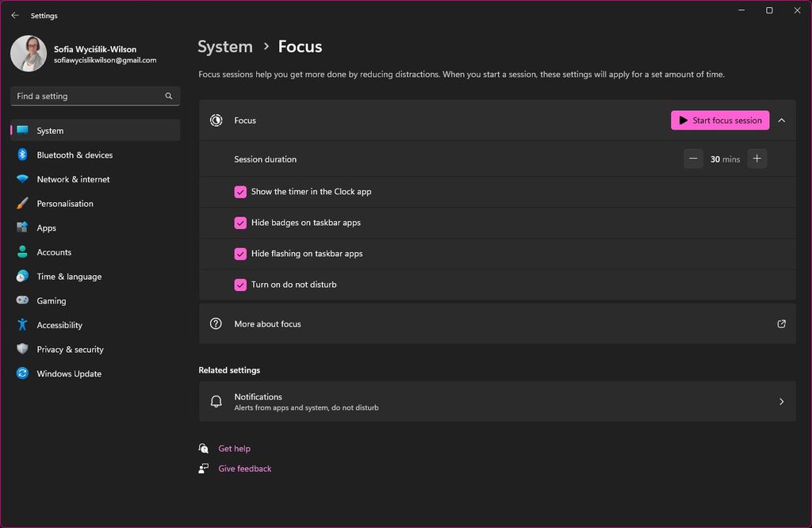Turn off the do not disturb checkbox

(240, 284)
